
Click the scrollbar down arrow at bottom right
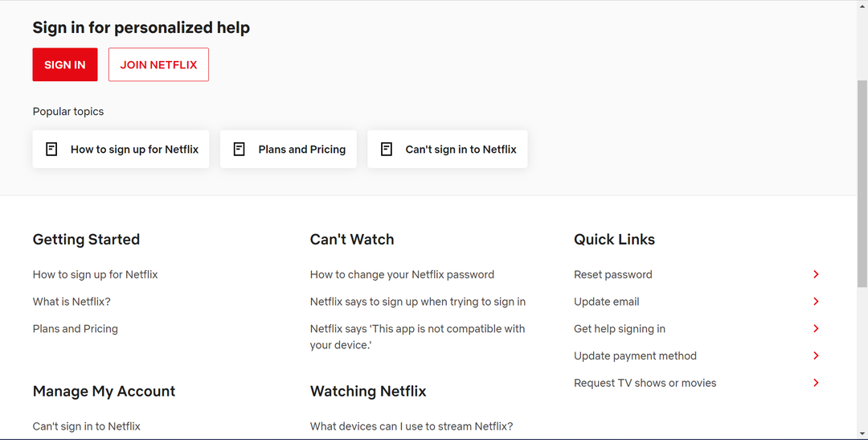(862, 434)
